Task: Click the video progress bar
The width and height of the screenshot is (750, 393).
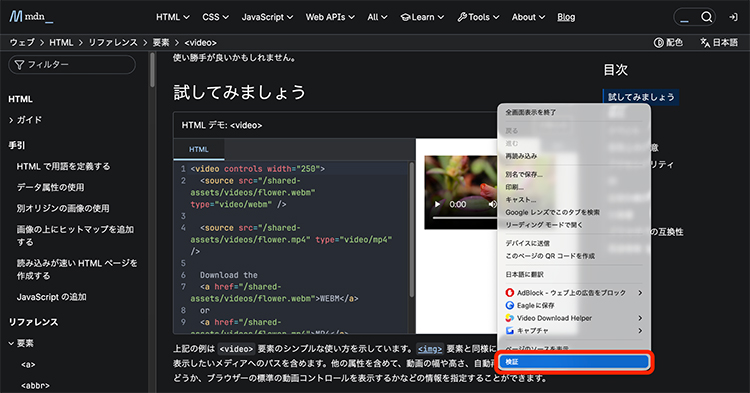Action: 465,218
